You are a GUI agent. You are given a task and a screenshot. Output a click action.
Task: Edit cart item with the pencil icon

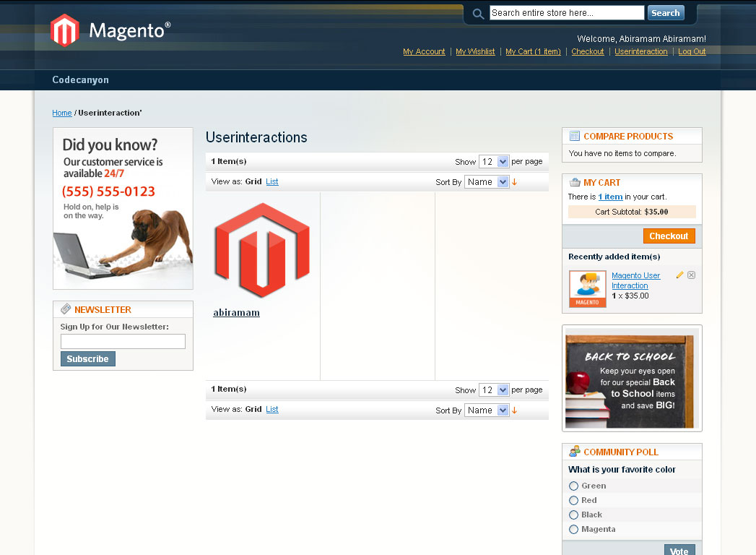click(679, 275)
